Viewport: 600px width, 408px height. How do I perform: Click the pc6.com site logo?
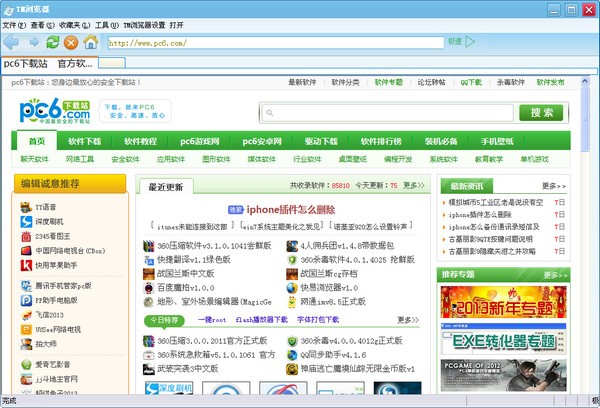[55, 111]
